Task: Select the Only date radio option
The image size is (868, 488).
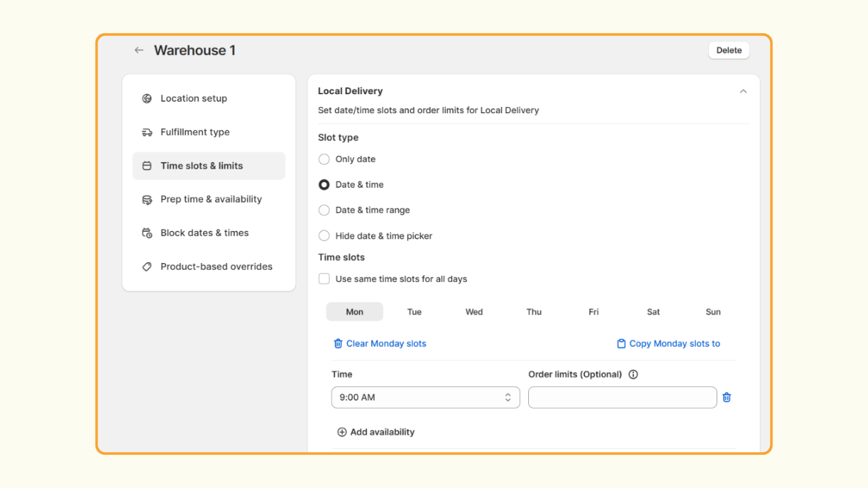Action: (x=324, y=159)
